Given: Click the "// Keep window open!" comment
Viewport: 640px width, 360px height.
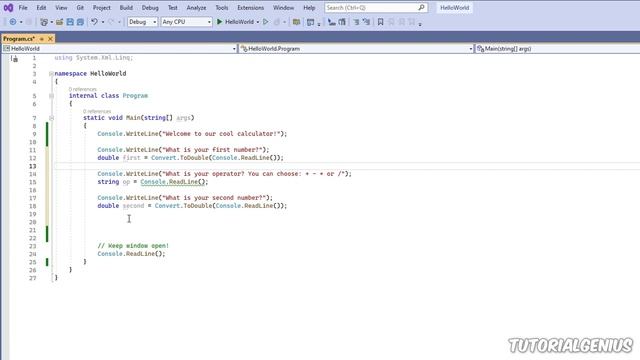Looking at the screenshot, I should tap(133, 246).
